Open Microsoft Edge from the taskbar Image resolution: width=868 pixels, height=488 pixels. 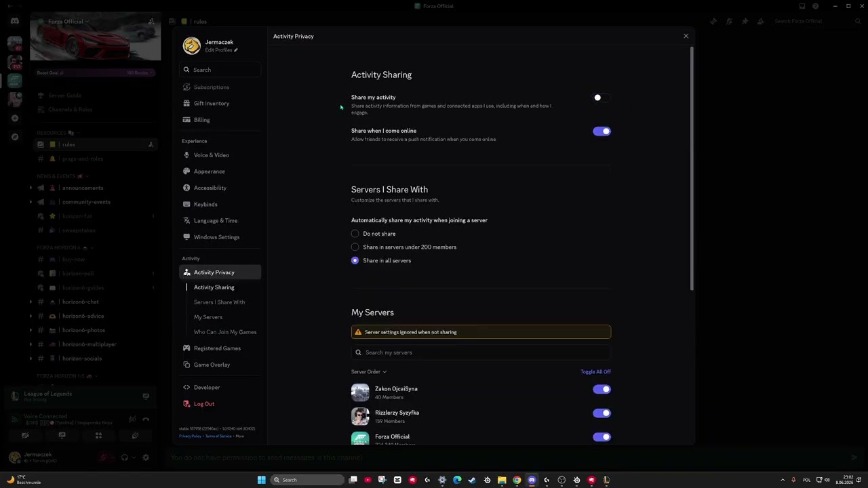click(457, 480)
